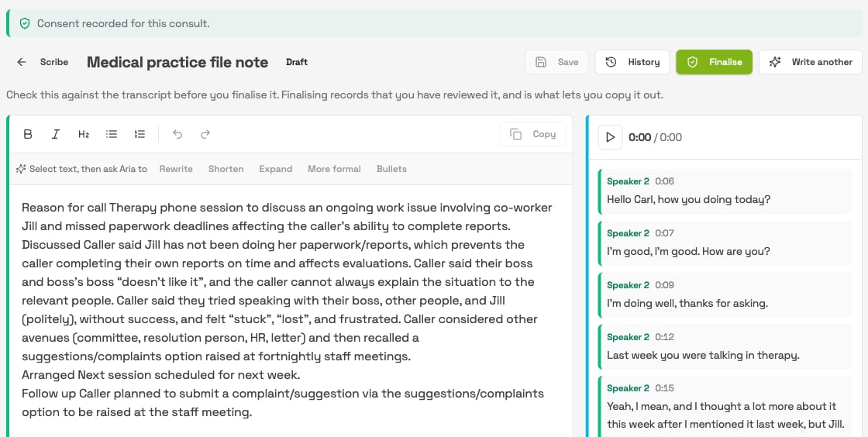Insert a bulleted list
This screenshot has width=868, height=437.
112,134
